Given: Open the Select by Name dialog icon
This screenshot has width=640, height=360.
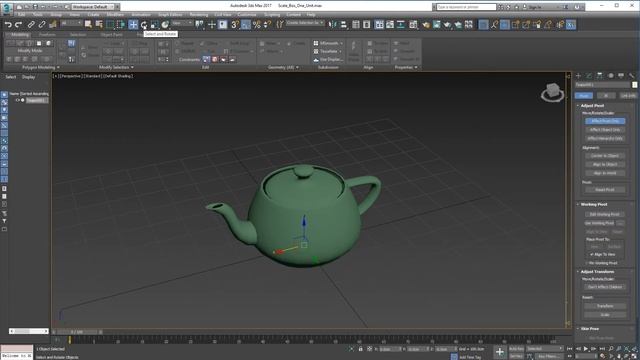Looking at the screenshot, I should [x=99, y=25].
